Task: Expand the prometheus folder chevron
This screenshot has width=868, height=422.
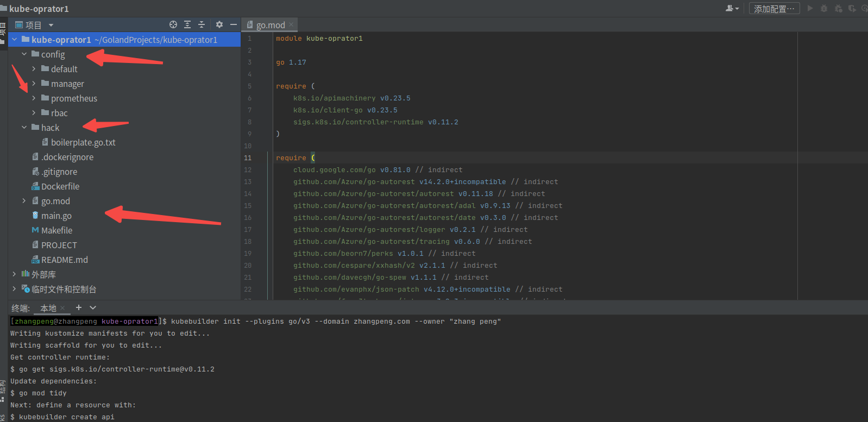Action: click(34, 98)
